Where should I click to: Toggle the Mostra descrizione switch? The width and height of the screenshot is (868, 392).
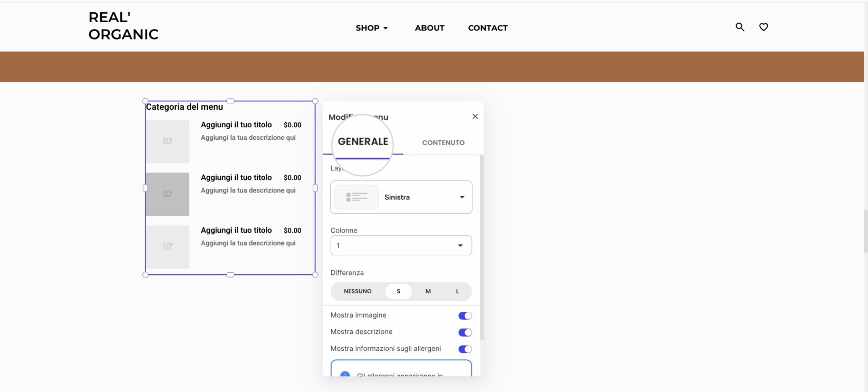click(465, 332)
